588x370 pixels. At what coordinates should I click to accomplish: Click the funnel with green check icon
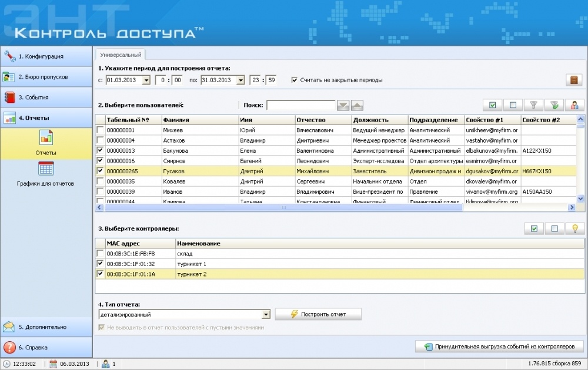(x=553, y=105)
